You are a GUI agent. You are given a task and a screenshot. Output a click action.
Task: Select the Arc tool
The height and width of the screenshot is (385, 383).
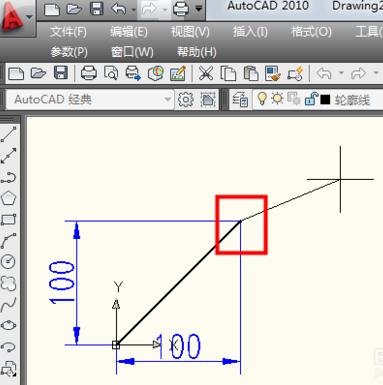tap(9, 241)
